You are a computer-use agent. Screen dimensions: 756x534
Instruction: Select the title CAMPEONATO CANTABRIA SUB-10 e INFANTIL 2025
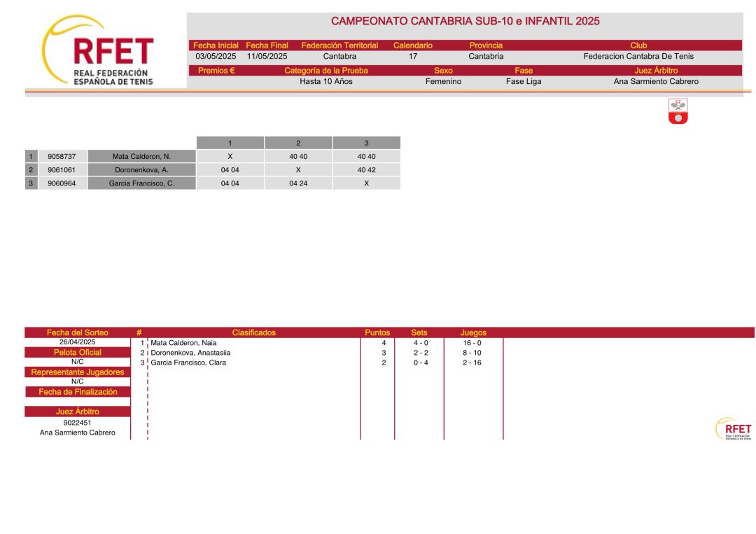[x=465, y=21]
